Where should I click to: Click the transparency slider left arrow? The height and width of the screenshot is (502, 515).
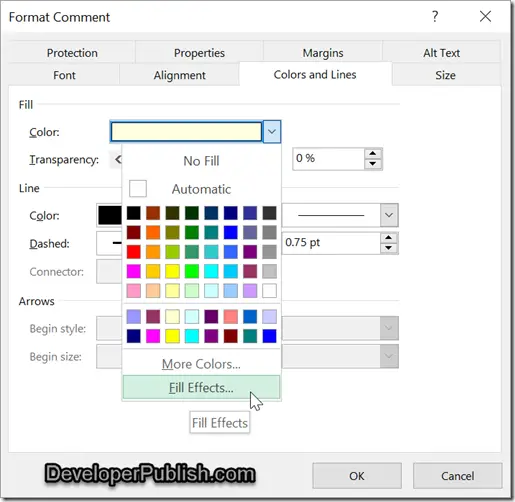click(117, 160)
